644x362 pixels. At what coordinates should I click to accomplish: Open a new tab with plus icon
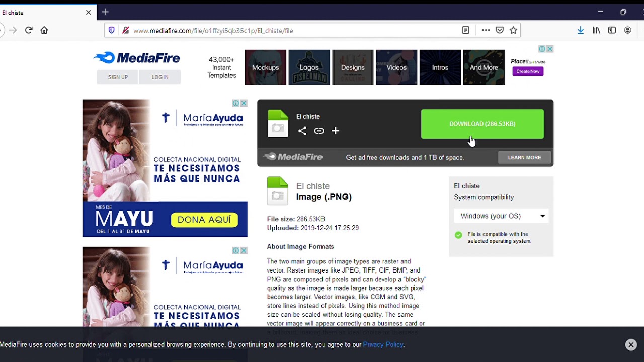coord(105,12)
